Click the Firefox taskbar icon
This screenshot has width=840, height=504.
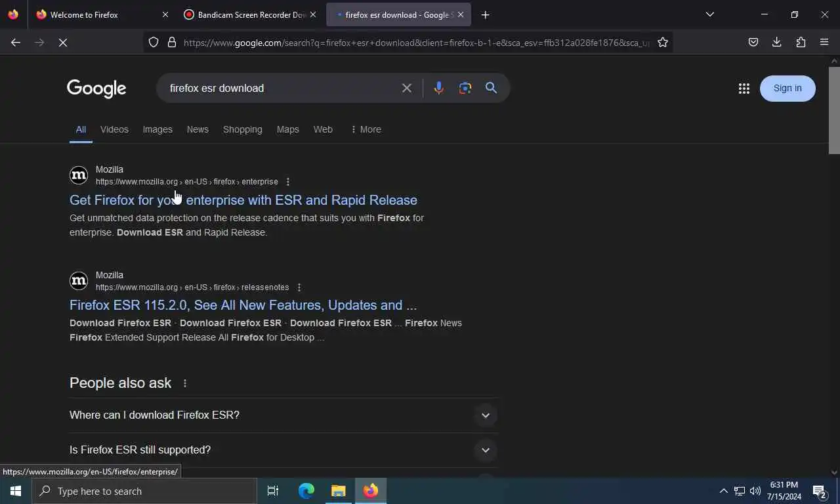click(371, 491)
